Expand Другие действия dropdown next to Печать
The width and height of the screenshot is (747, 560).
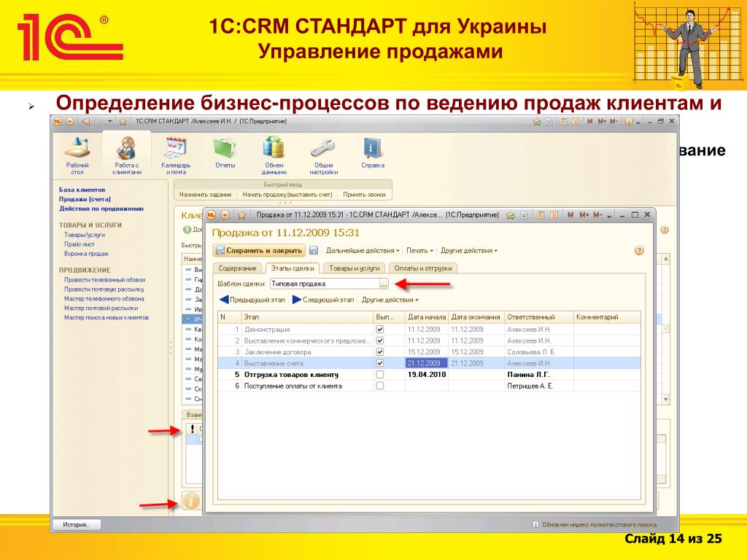(x=469, y=251)
